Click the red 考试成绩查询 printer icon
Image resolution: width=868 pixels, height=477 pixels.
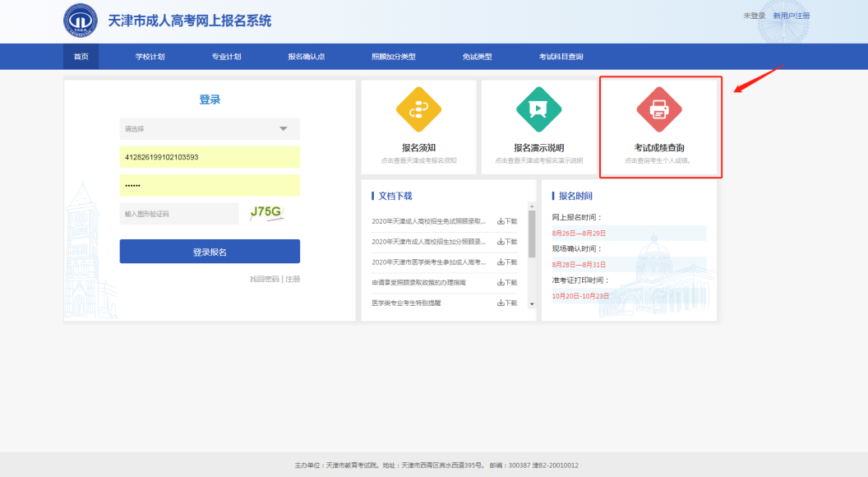659,109
